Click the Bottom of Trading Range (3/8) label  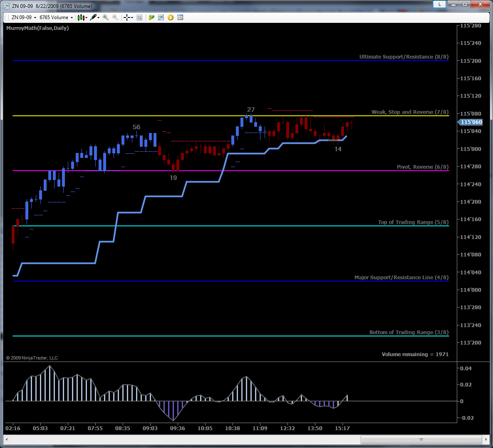409,332
